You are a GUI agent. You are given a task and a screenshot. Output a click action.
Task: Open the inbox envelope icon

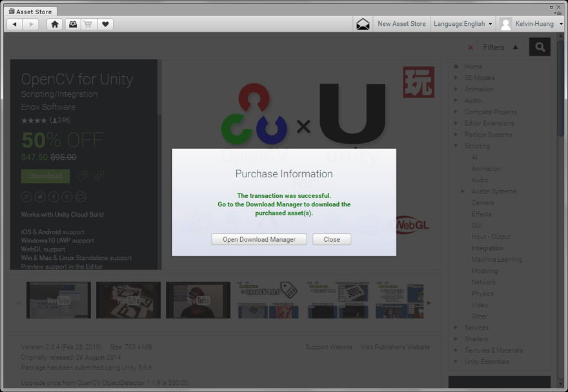tap(363, 24)
